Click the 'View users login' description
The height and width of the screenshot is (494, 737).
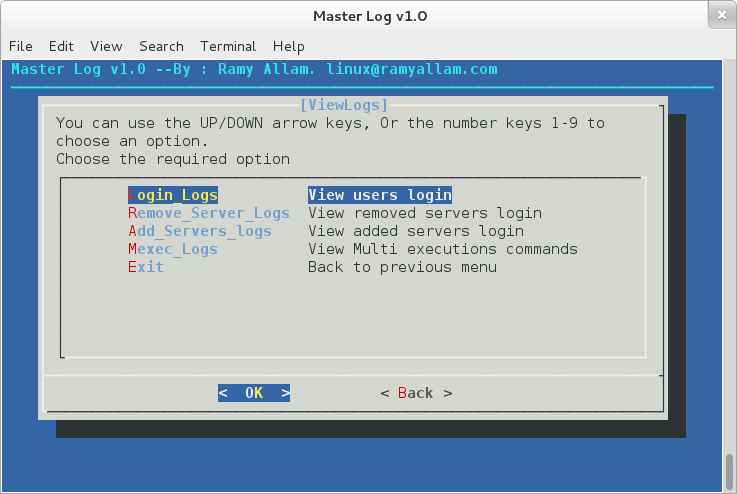click(x=380, y=195)
